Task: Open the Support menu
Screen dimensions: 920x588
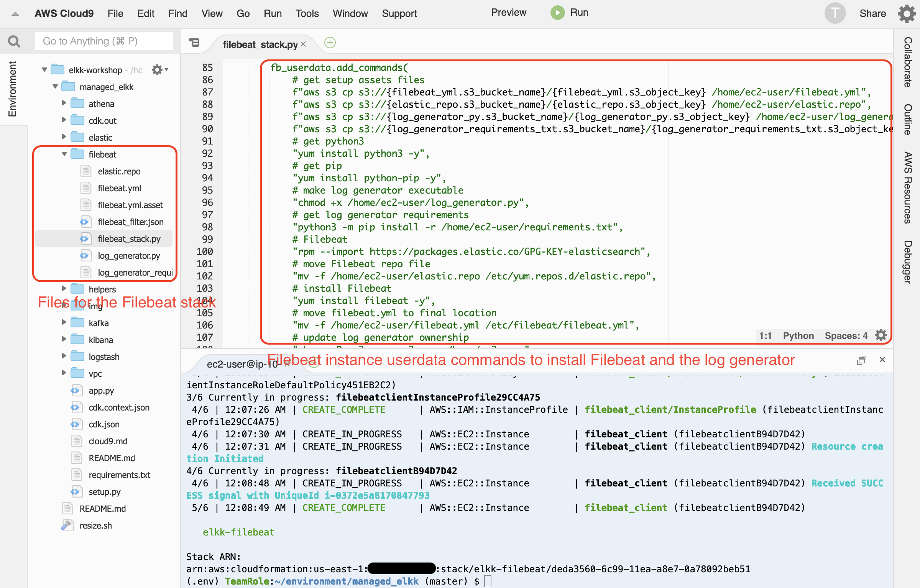Action: pos(399,13)
